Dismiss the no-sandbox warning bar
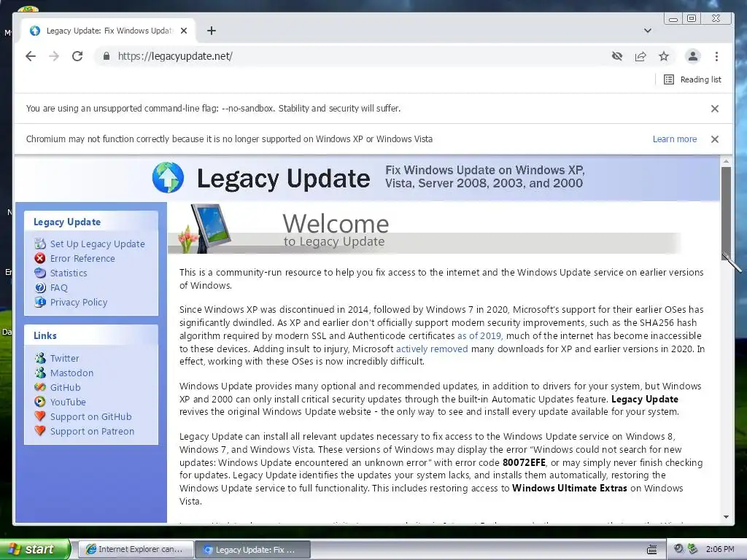Image resolution: width=747 pixels, height=560 pixels. [715, 109]
